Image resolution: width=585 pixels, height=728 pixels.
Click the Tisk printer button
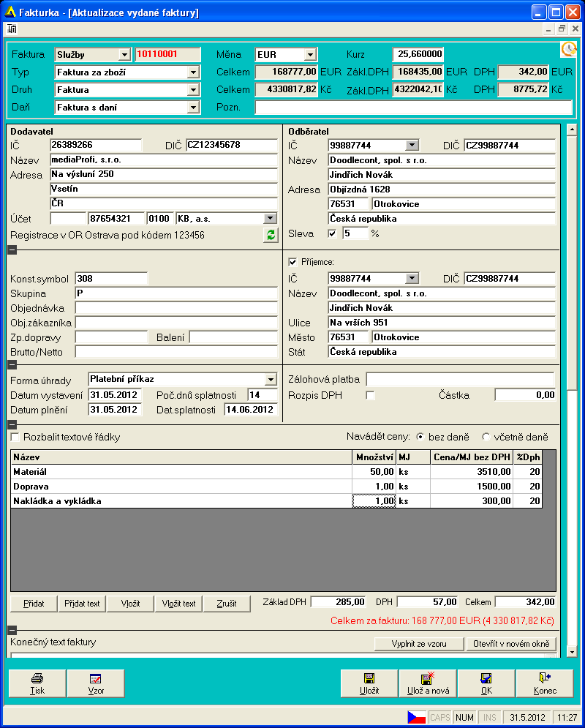pos(37,683)
